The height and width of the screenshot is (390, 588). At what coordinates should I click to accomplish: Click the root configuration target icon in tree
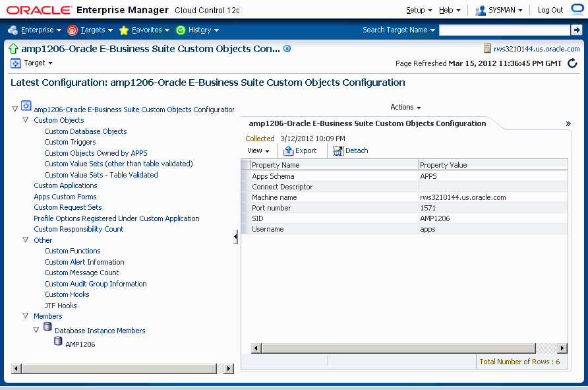click(26, 106)
